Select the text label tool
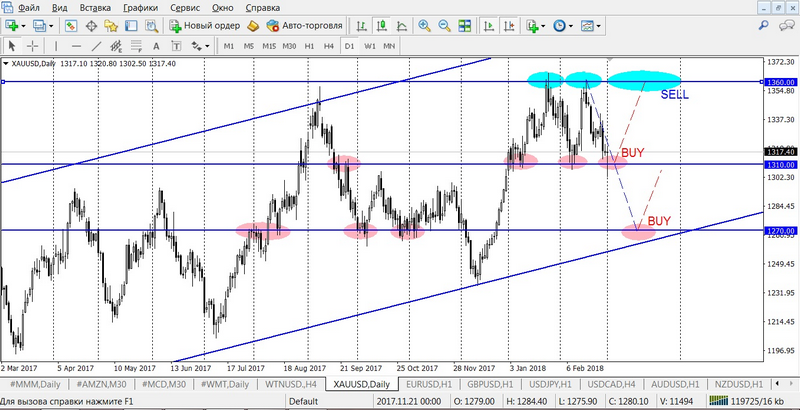Screen dimensions: 800x410 point(155,45)
